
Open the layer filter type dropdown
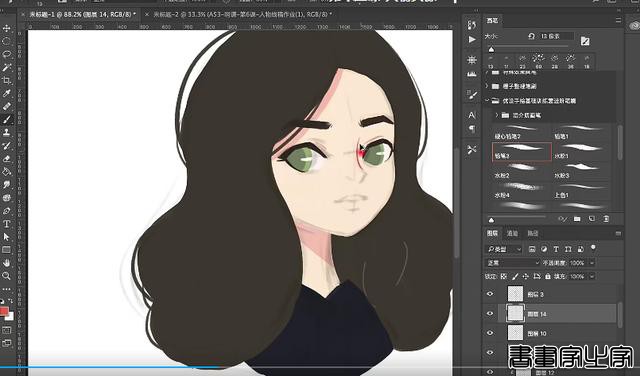pos(504,249)
